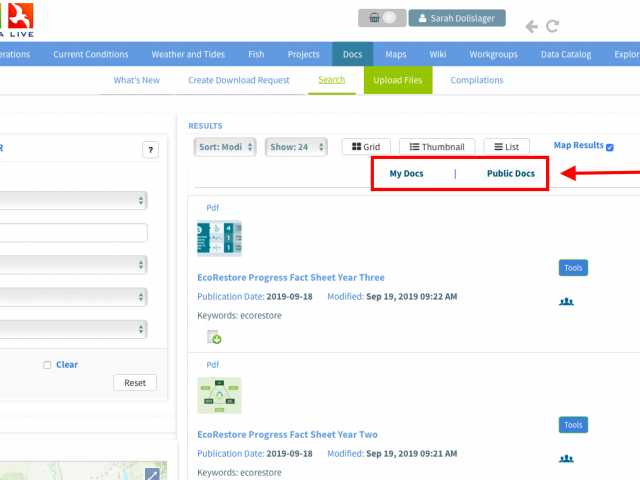
Task: Switch results to List view
Action: point(507,147)
